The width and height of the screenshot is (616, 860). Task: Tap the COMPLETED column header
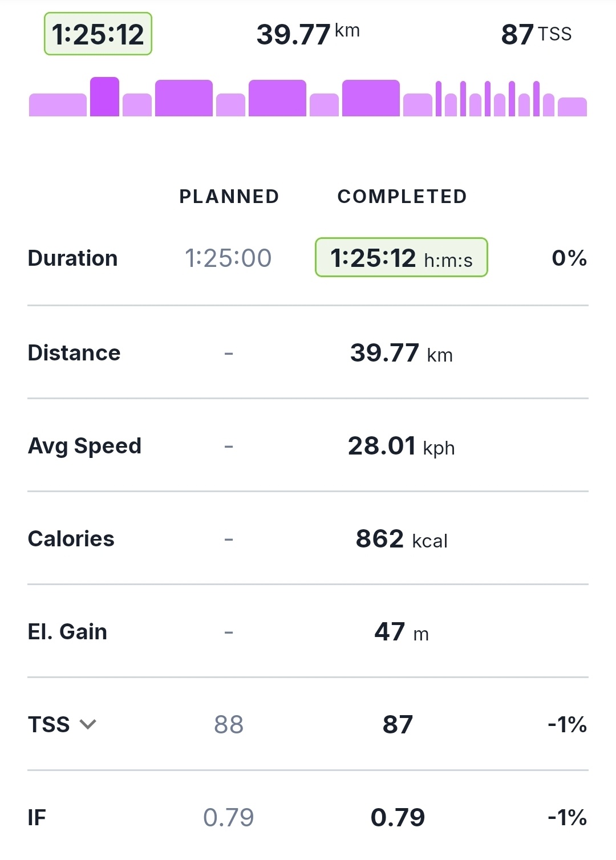pos(402,196)
